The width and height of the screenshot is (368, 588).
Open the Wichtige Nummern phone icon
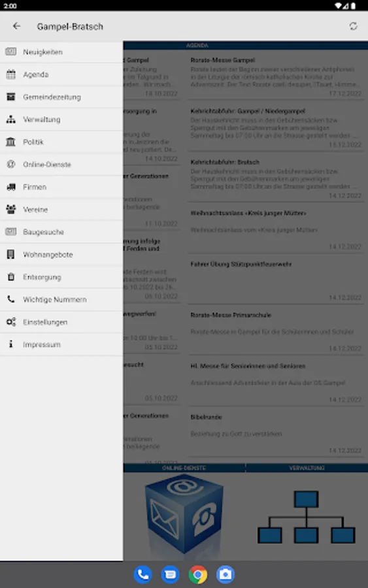tap(11, 299)
